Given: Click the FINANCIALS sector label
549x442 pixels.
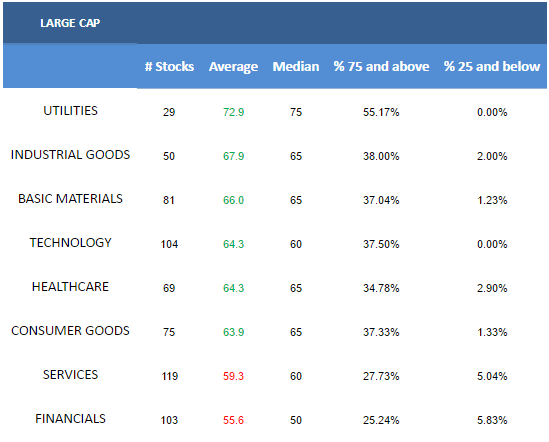Looking at the screenshot, I should coord(70,419).
